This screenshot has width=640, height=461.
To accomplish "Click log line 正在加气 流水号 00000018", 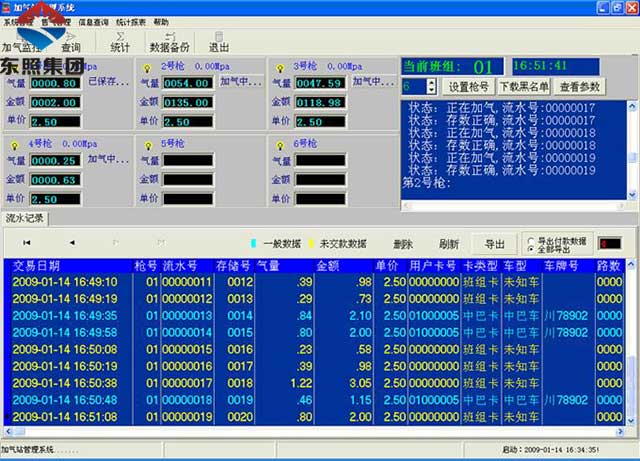I will click(x=502, y=133).
